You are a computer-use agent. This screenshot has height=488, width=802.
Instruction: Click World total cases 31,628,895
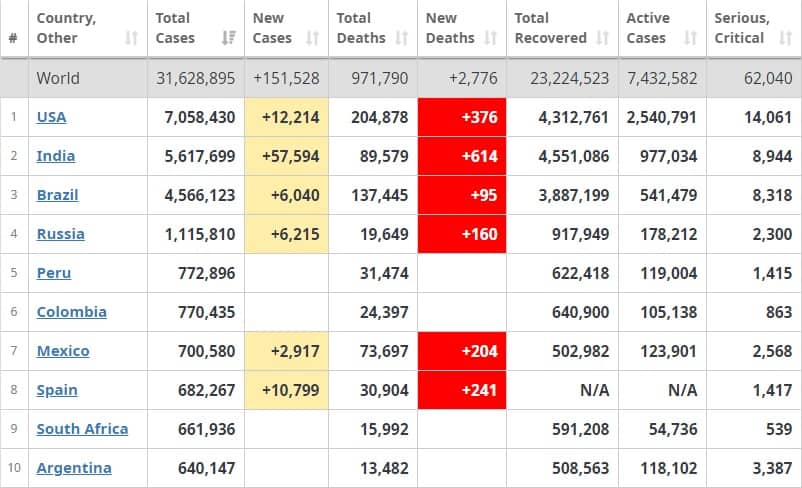(195, 78)
